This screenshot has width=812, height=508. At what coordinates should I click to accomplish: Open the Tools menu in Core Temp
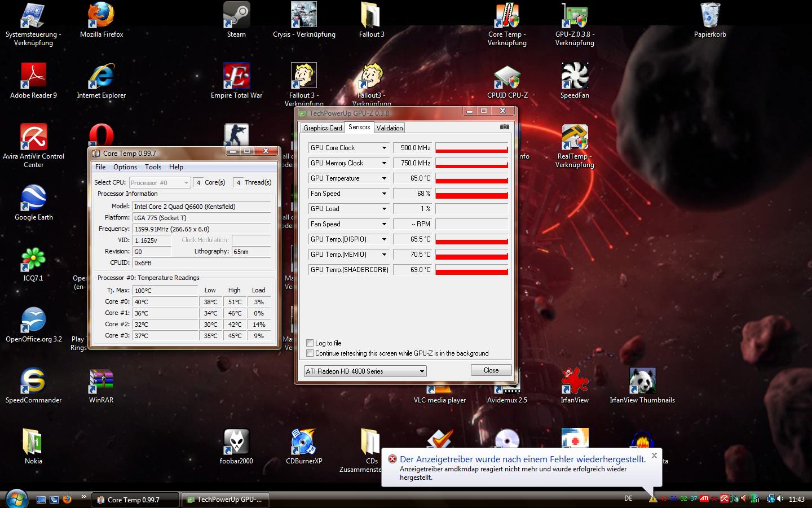click(x=153, y=167)
